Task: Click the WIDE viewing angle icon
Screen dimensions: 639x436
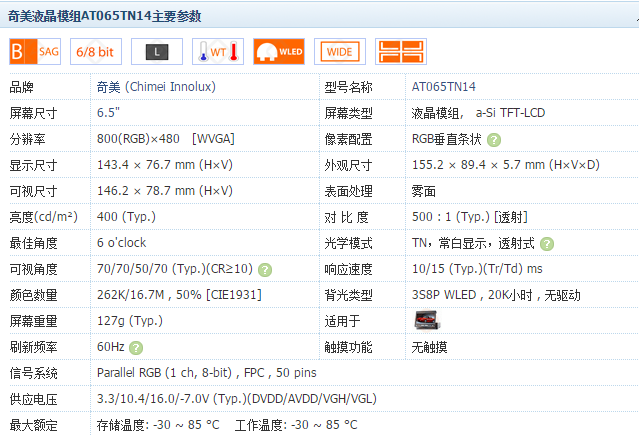Action: [340, 52]
